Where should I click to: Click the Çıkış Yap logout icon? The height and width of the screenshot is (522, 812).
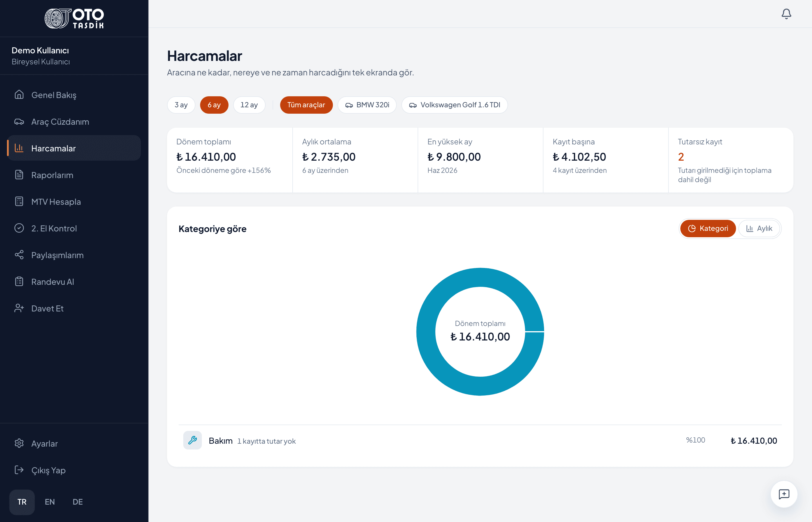pyautogui.click(x=19, y=470)
